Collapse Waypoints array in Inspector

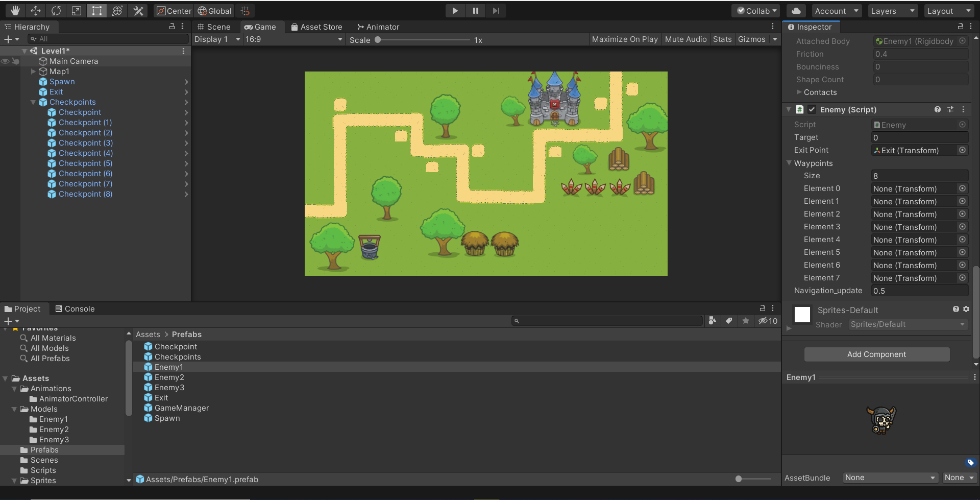coord(789,163)
